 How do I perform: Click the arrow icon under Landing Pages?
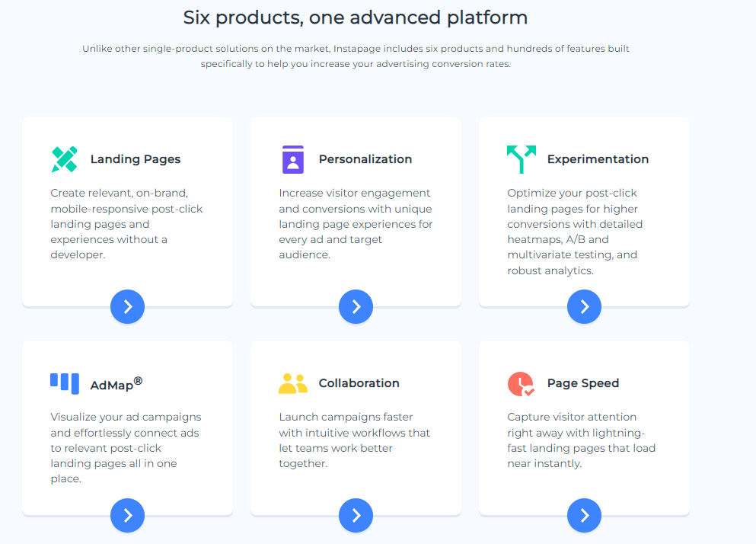point(127,306)
